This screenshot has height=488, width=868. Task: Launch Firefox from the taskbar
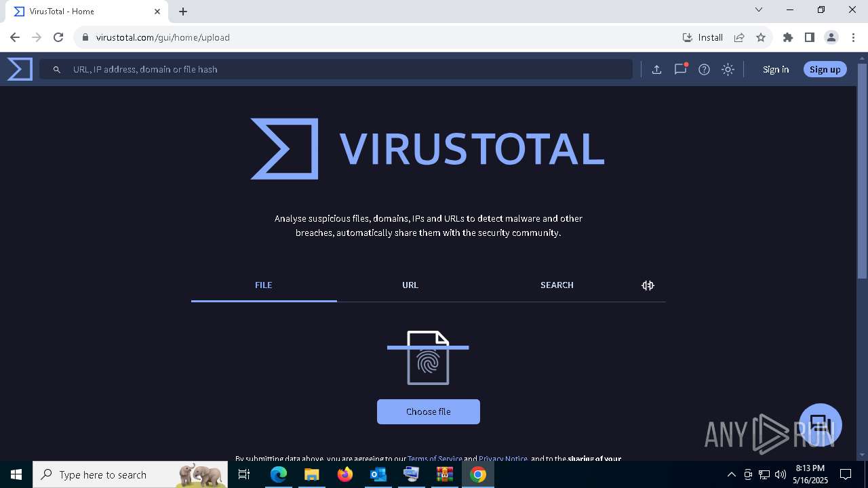coord(345,474)
